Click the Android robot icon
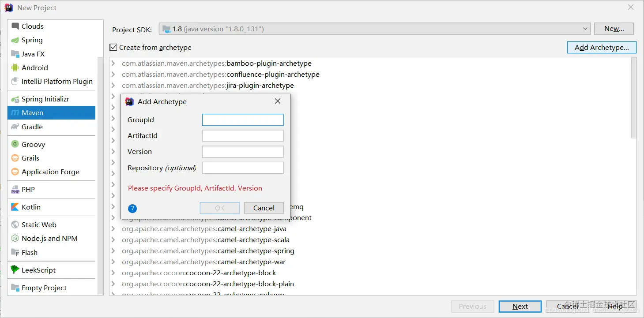644x318 pixels. tap(15, 67)
